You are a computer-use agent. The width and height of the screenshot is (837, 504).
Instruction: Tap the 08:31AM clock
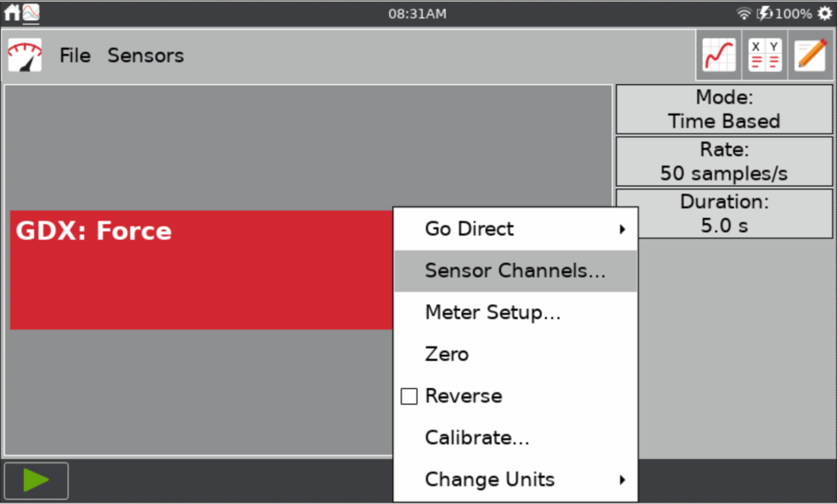coord(418,13)
